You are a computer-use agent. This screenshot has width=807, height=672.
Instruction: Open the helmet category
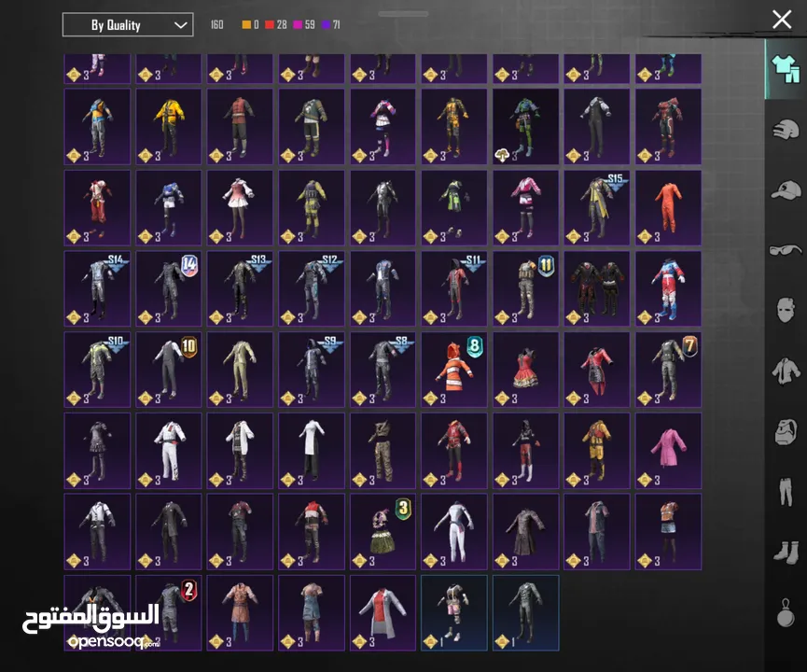tap(786, 129)
